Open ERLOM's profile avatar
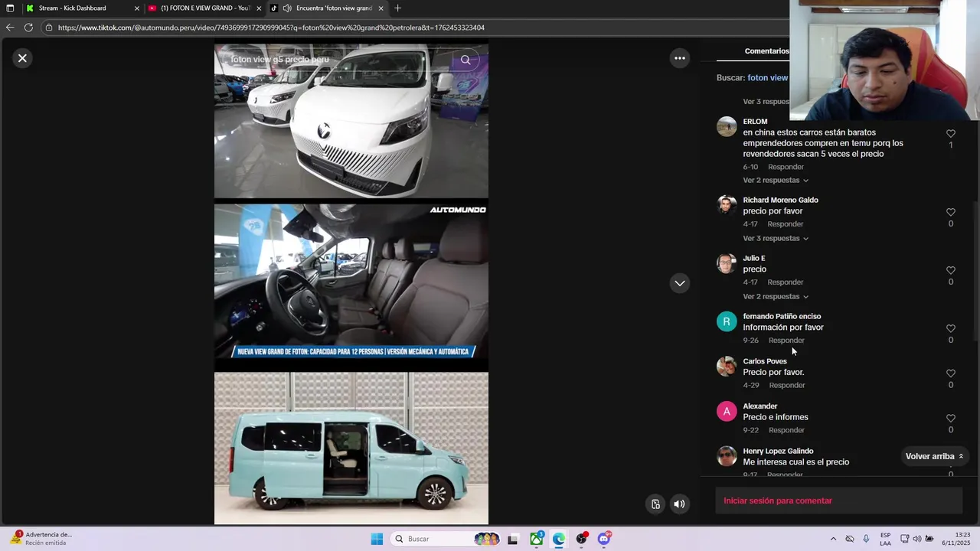Screen dimensions: 980x551 [x=727, y=126]
